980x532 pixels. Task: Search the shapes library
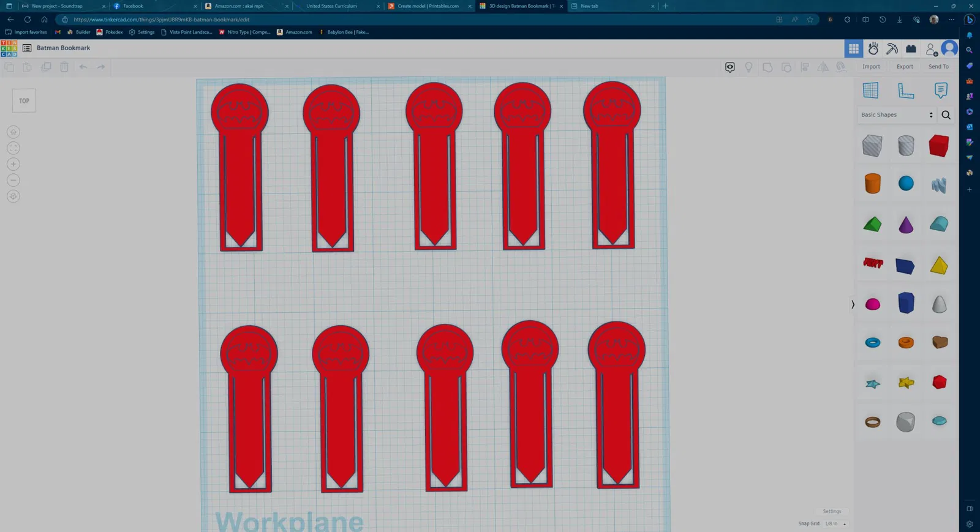pyautogui.click(x=946, y=114)
